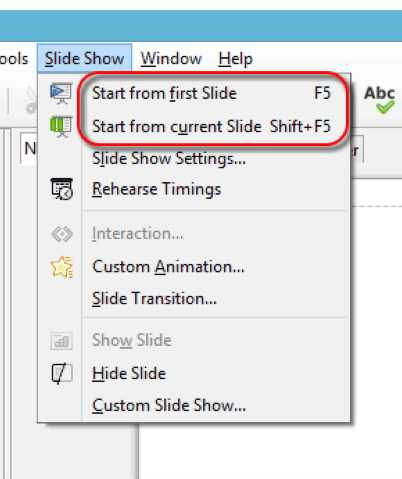Collapse the Slide Show menu header
The width and height of the screenshot is (402, 479).
[x=85, y=58]
